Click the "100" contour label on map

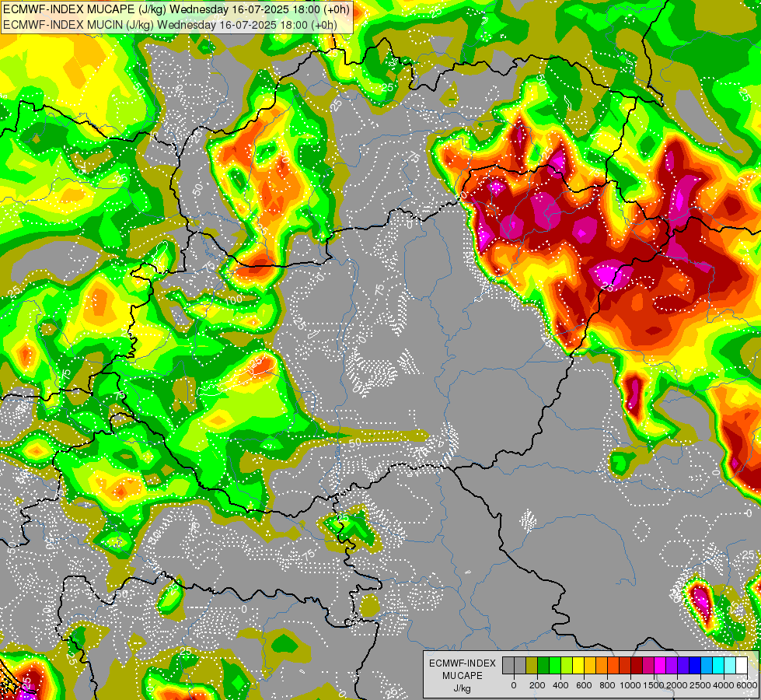click(x=233, y=300)
